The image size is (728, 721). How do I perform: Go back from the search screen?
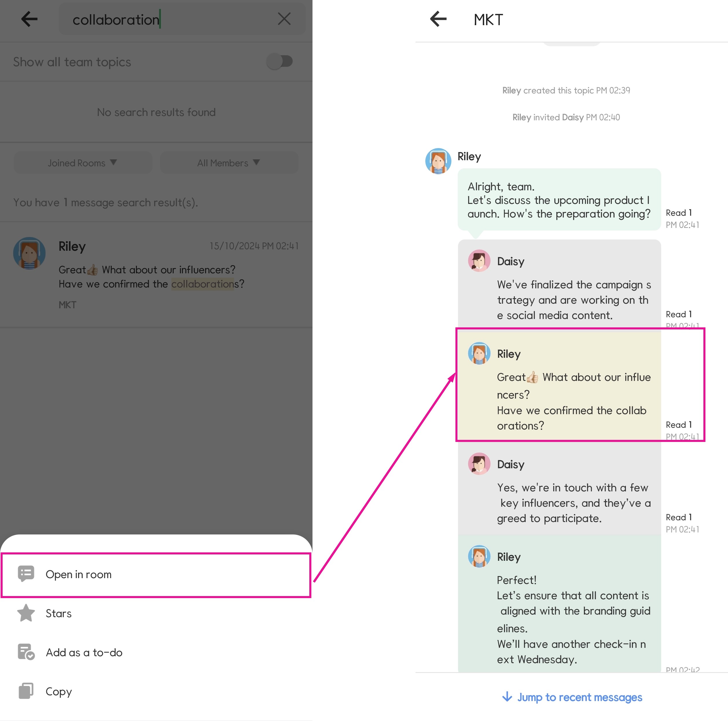tap(29, 19)
